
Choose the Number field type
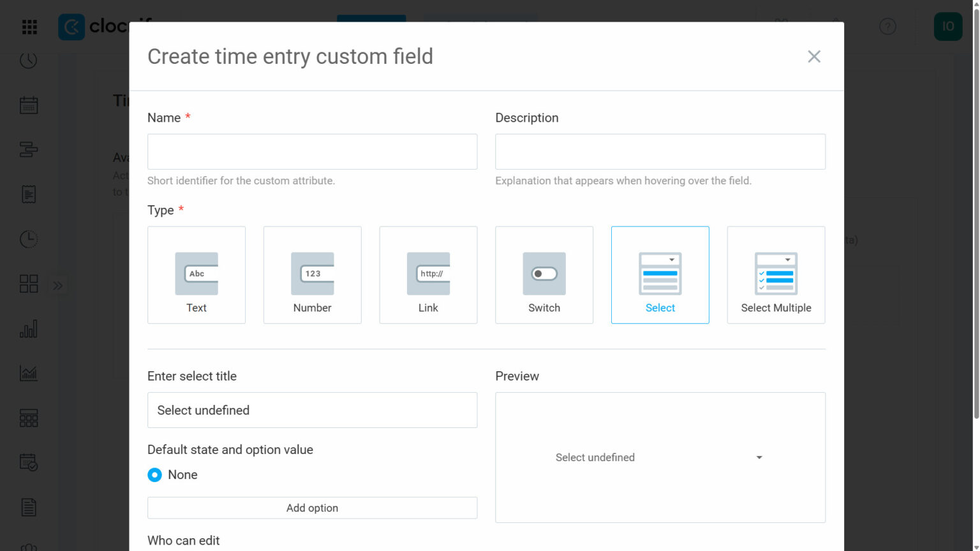click(312, 275)
